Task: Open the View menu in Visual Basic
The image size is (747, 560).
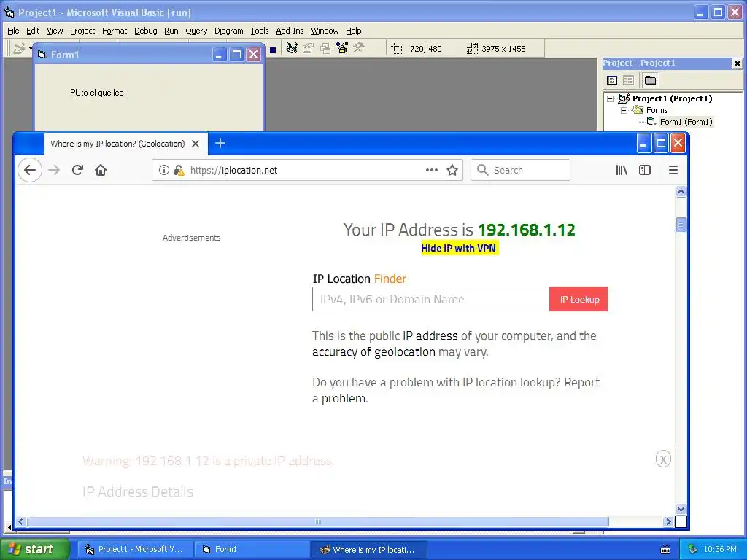Action: 55,31
